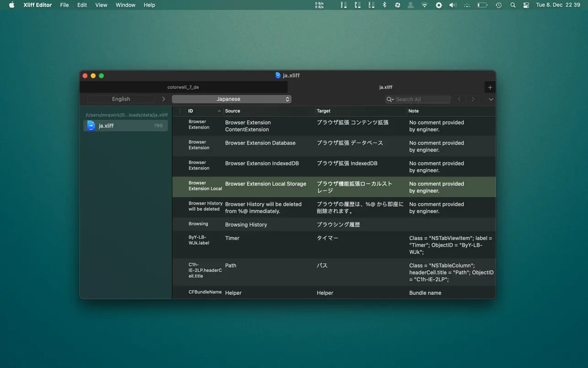Click the ja.xliff document icon in title bar
Screen dimensions: 588x368
(x=278, y=76)
